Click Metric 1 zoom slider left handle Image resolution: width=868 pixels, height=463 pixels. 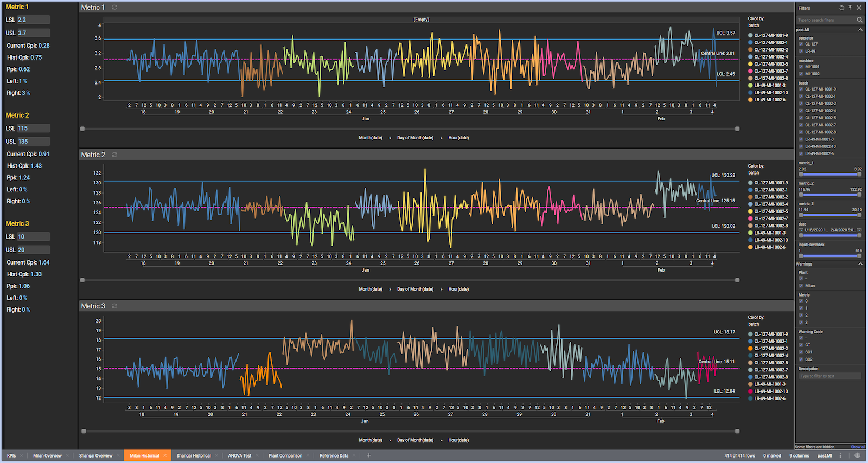click(x=82, y=129)
